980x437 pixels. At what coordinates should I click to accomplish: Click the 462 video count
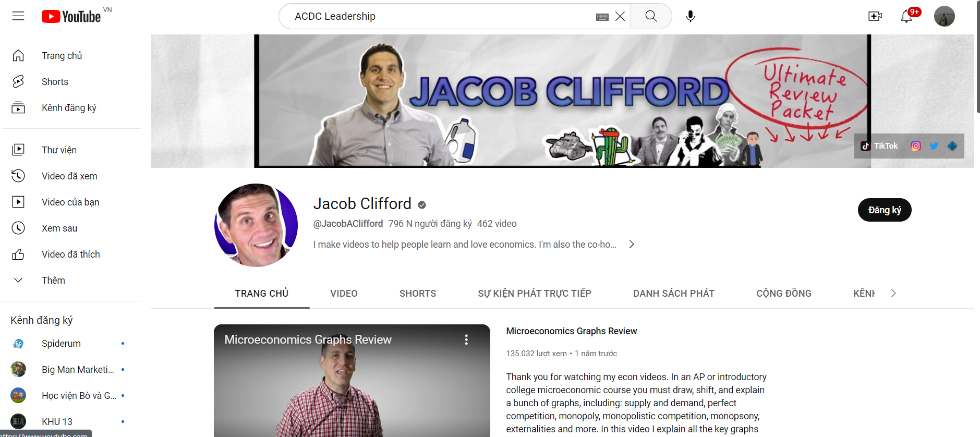point(497,223)
